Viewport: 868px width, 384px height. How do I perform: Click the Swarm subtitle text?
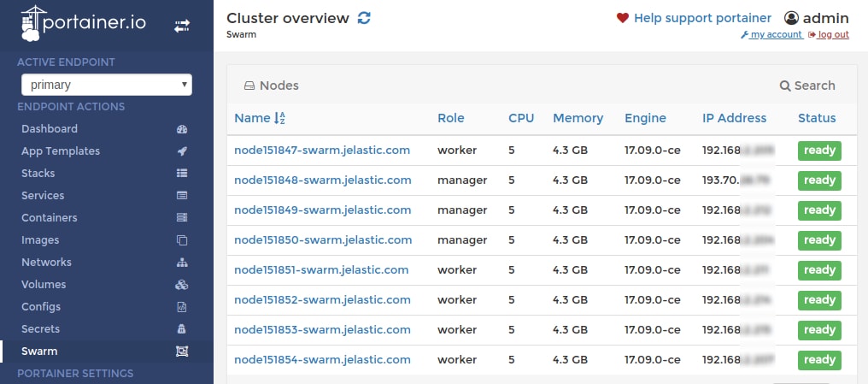pos(242,34)
